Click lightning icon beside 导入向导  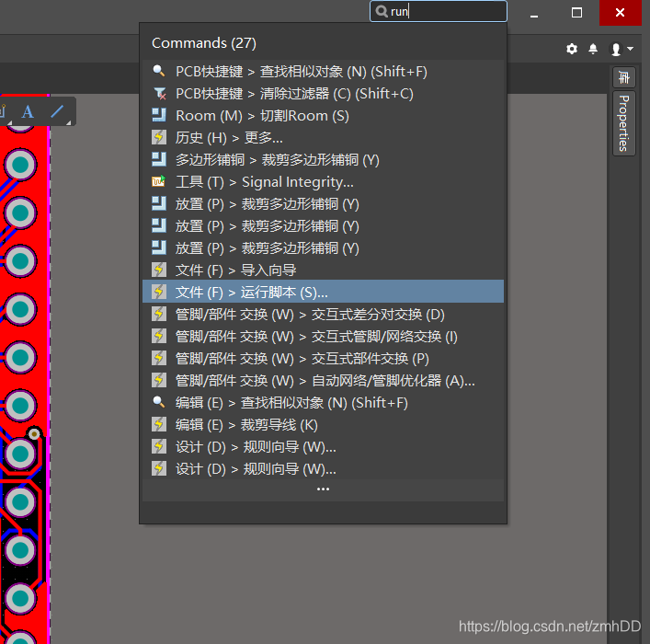click(x=159, y=270)
